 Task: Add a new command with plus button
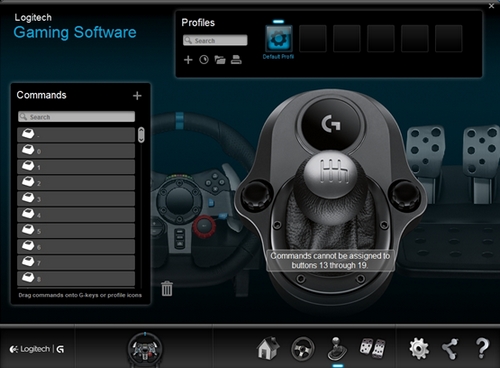coord(137,96)
